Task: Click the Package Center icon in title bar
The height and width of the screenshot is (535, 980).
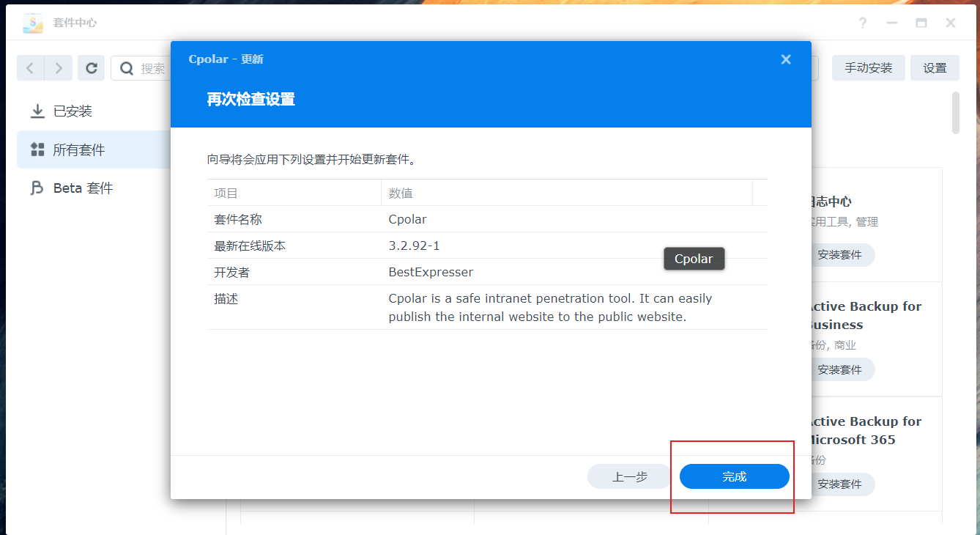Action: (x=32, y=23)
